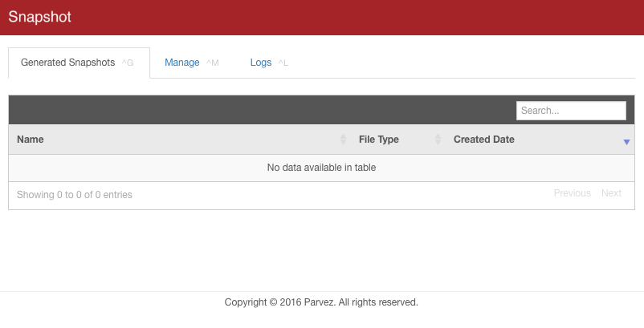Open the Logs tab
The height and width of the screenshot is (328, 644).
269,63
